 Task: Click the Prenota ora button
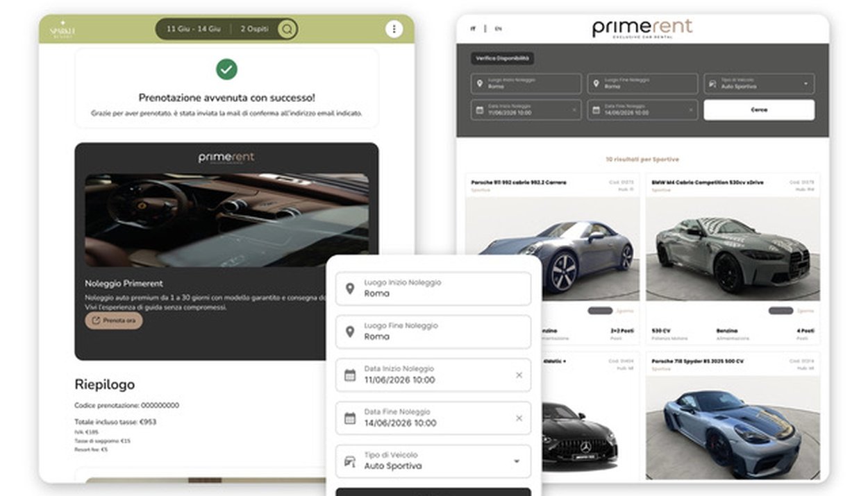pyautogui.click(x=114, y=320)
